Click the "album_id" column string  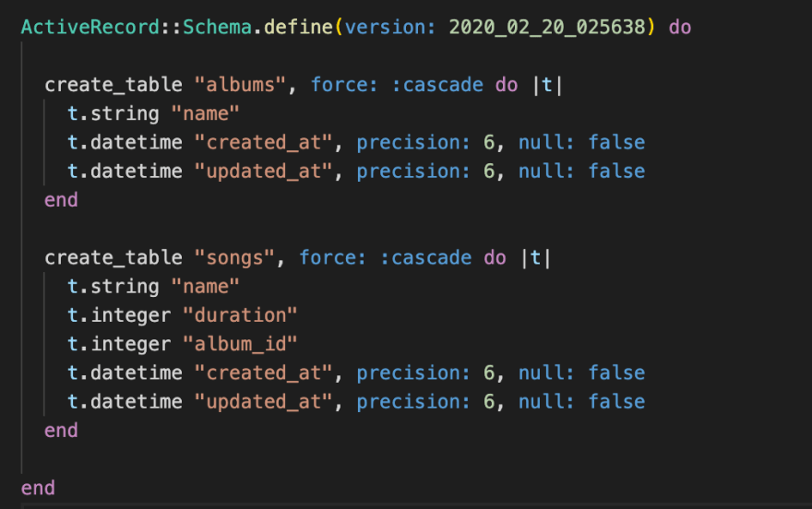coord(240,344)
